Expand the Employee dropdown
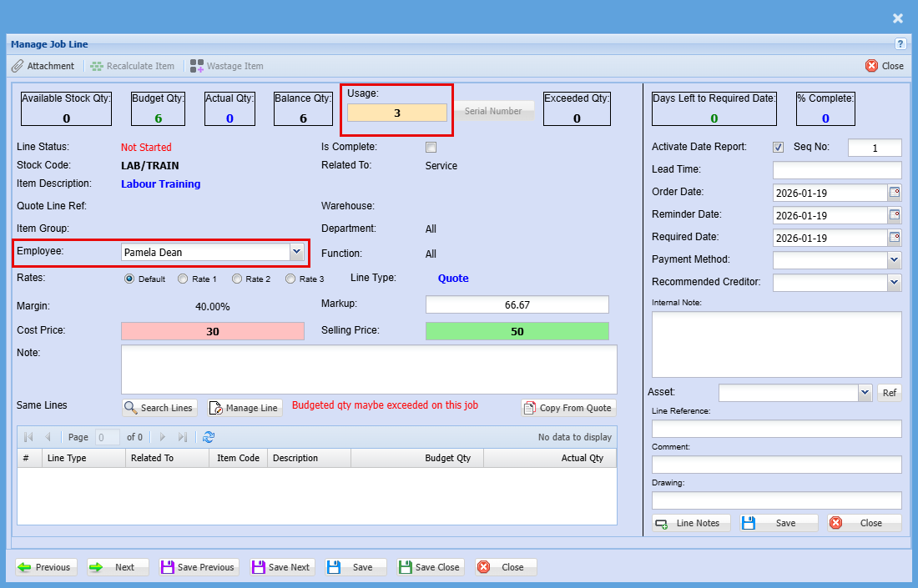Viewport: 918px width, 588px height. click(x=296, y=252)
